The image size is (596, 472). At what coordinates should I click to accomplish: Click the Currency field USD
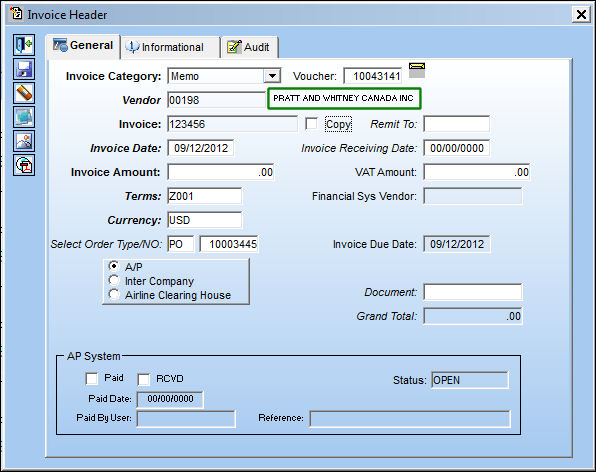[204, 220]
